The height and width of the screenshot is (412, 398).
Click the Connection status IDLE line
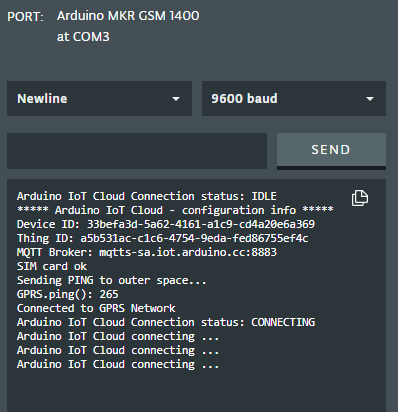click(x=147, y=196)
